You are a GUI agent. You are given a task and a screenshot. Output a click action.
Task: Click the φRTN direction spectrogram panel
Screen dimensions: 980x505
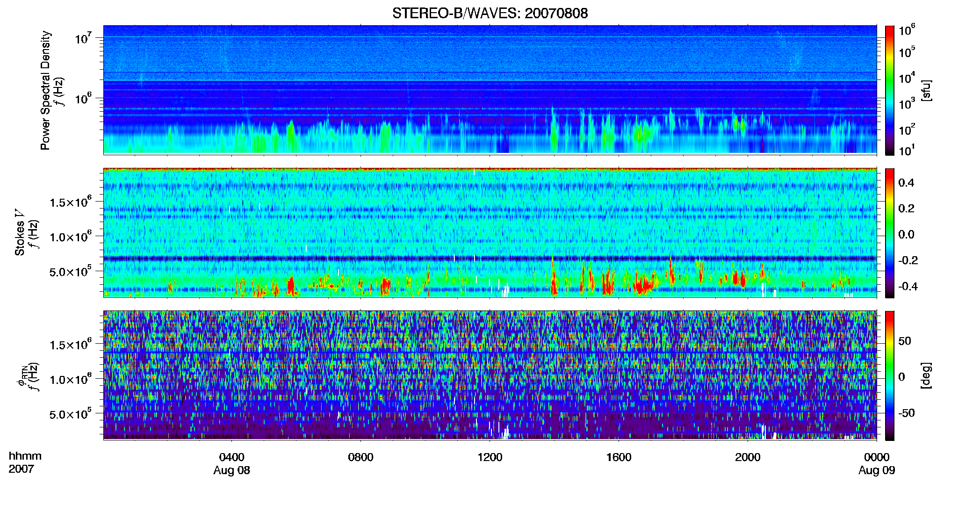click(x=490, y=375)
